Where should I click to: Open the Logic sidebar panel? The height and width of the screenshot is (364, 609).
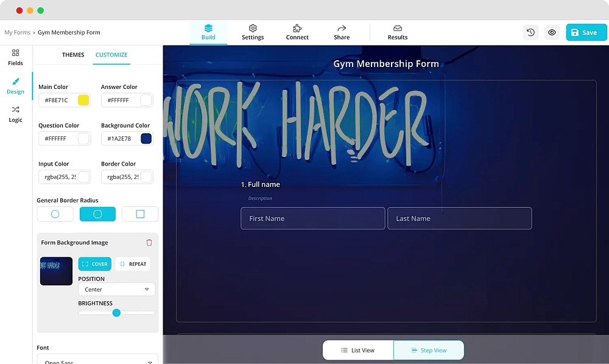[x=16, y=114]
